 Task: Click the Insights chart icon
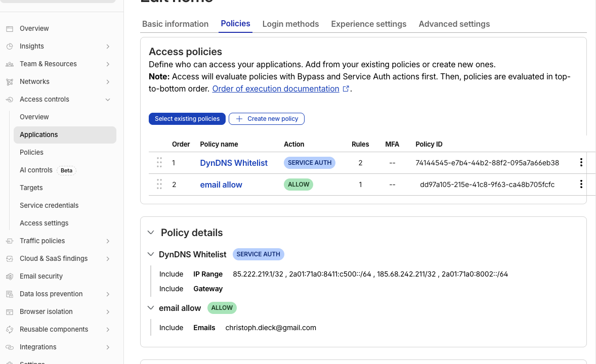tap(10, 47)
